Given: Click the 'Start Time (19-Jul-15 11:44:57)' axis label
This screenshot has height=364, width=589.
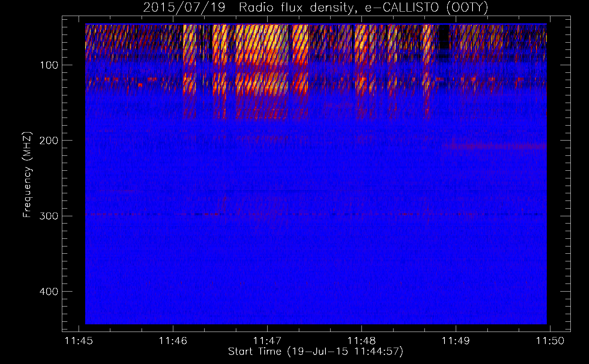Looking at the screenshot, I should tap(316, 352).
